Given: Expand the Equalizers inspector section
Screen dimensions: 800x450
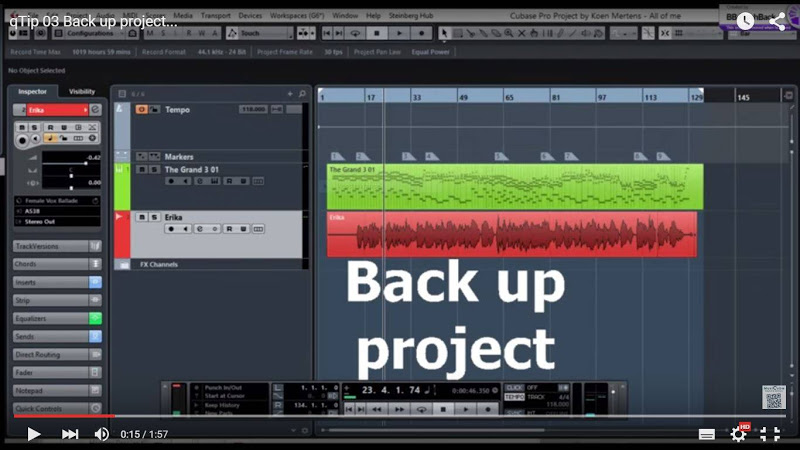Looking at the screenshot, I should pyautogui.click(x=57, y=318).
